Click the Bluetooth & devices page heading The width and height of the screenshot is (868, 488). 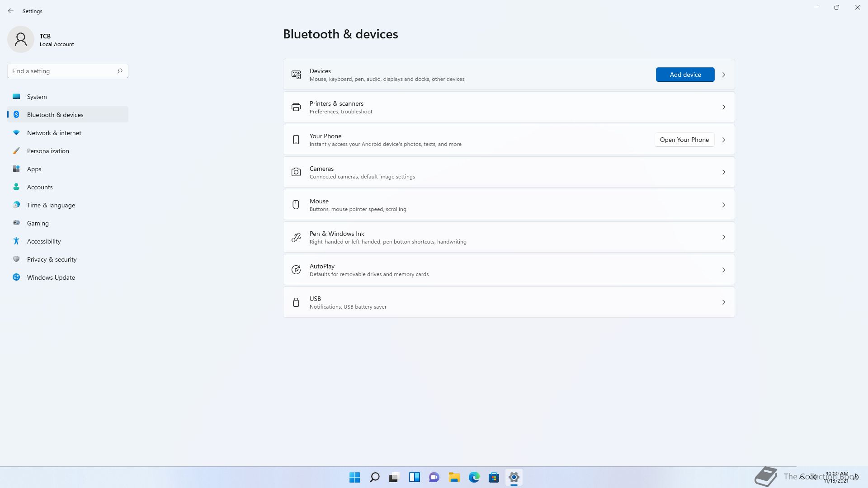(340, 34)
